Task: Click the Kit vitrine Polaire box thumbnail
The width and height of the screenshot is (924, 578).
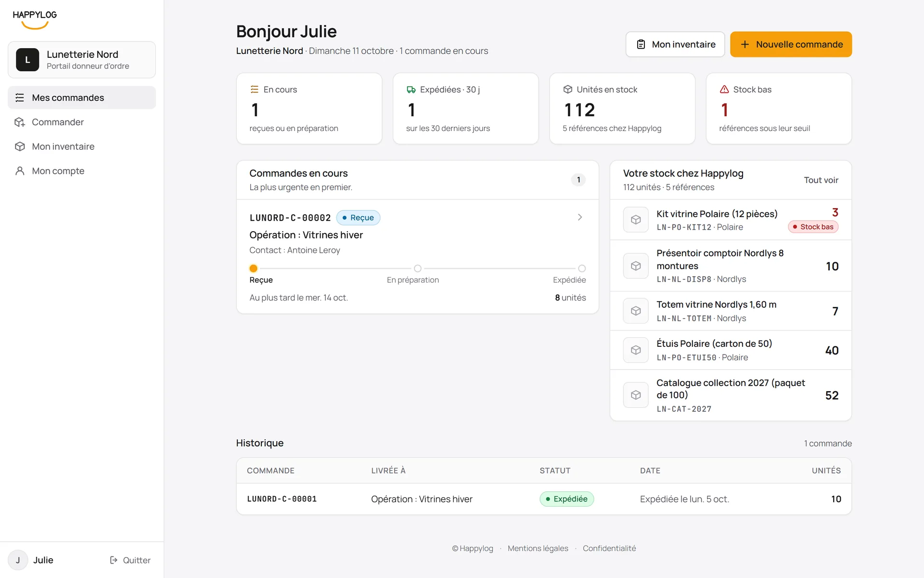Action: 636,220
